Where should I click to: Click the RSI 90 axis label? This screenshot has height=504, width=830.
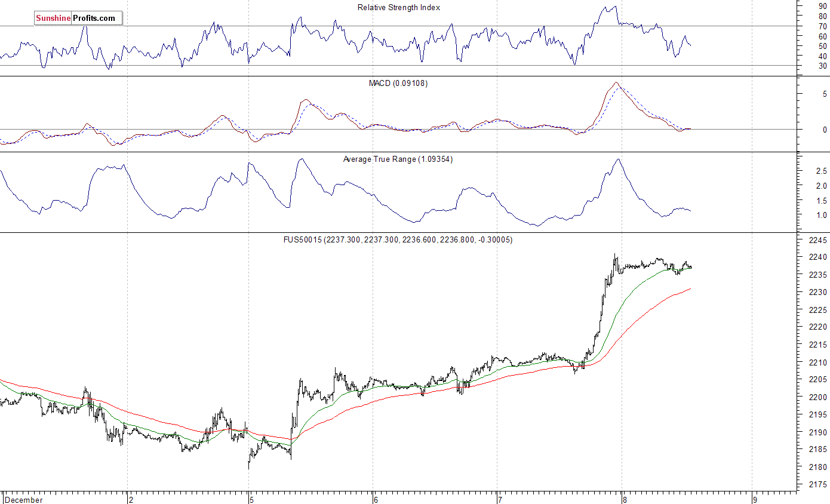823,7
